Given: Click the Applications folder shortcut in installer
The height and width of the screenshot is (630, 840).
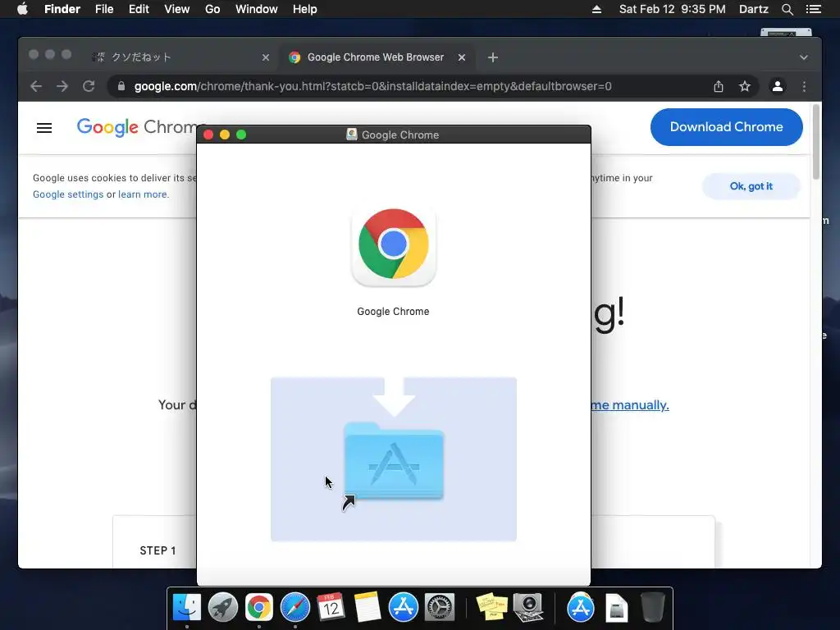Looking at the screenshot, I should pos(394,461).
